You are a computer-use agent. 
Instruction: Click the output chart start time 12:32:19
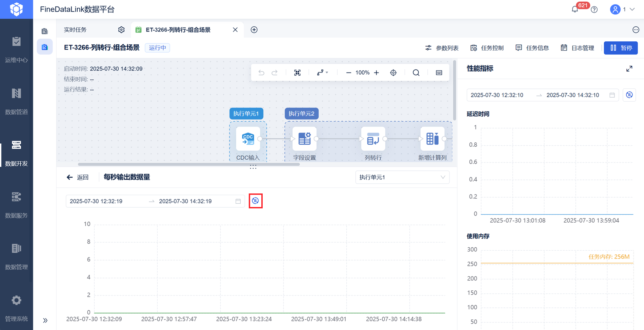click(96, 201)
